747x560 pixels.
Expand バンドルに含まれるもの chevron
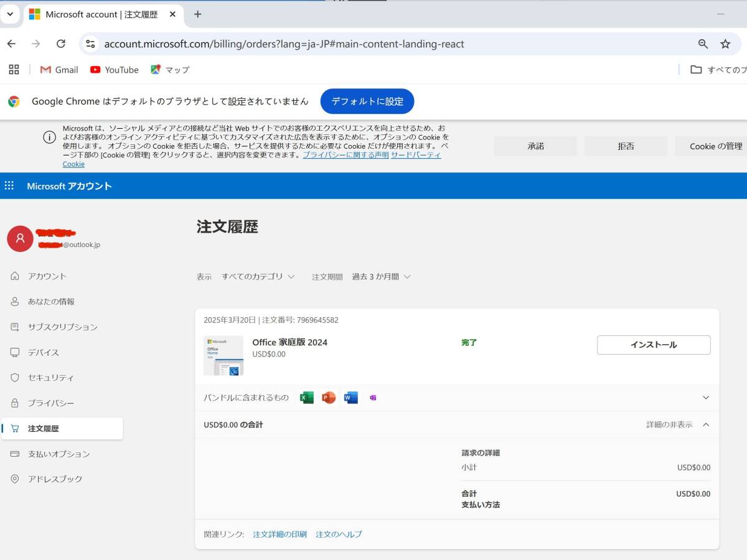pos(706,398)
